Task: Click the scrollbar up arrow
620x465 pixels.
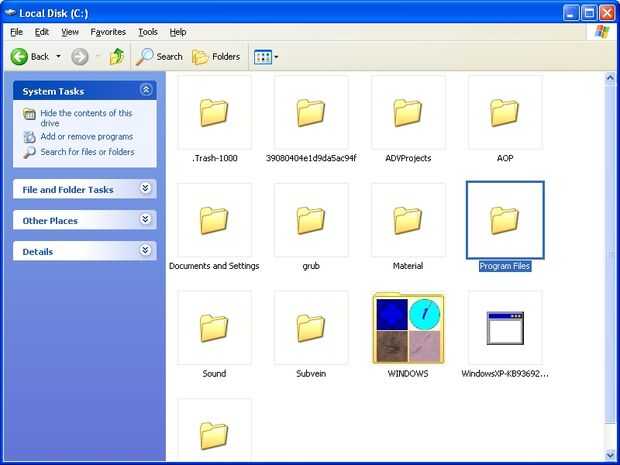Action: [610, 78]
